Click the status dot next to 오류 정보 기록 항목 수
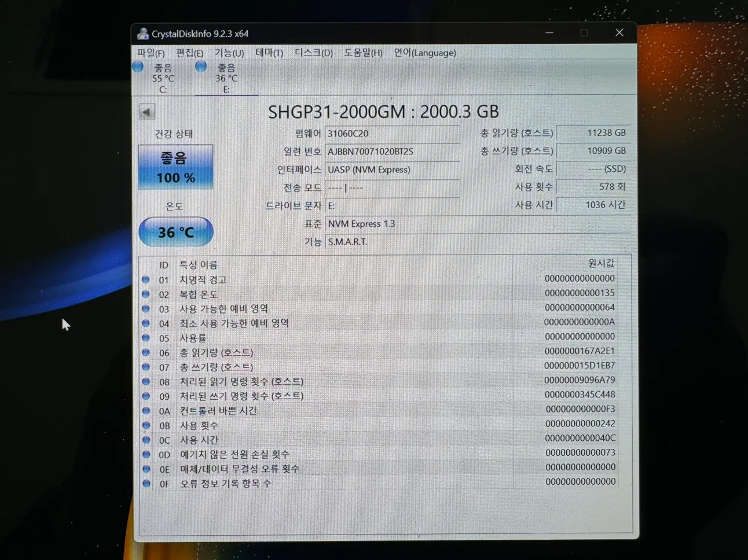Image resolution: width=748 pixels, height=560 pixels. [146, 484]
